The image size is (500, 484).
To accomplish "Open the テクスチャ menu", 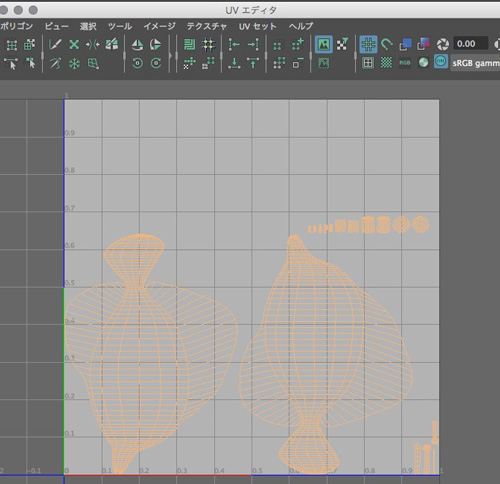I will (x=207, y=26).
